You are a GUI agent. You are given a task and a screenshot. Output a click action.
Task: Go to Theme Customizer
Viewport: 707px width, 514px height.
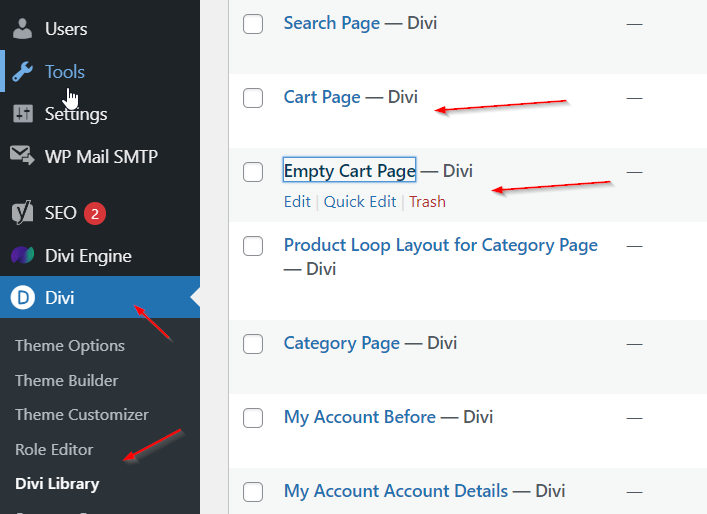(x=82, y=415)
